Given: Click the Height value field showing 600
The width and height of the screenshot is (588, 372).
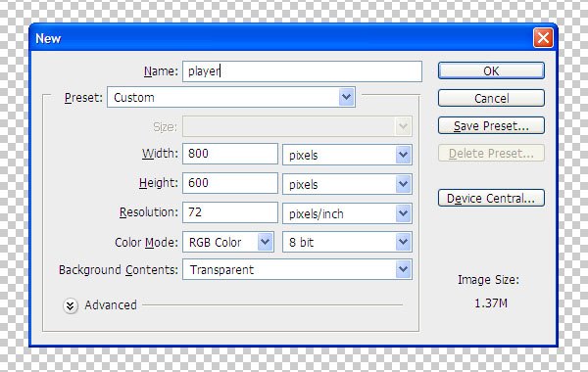Looking at the screenshot, I should (x=230, y=183).
